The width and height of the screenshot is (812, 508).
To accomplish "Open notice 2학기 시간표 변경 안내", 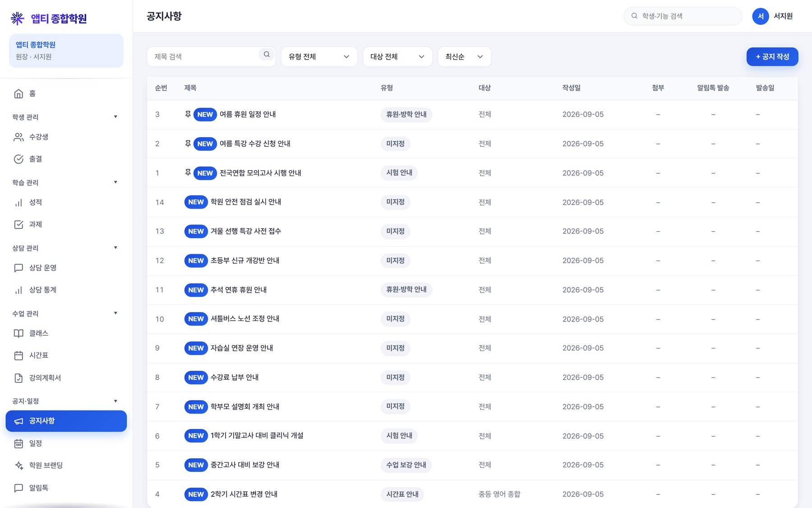I will click(244, 494).
